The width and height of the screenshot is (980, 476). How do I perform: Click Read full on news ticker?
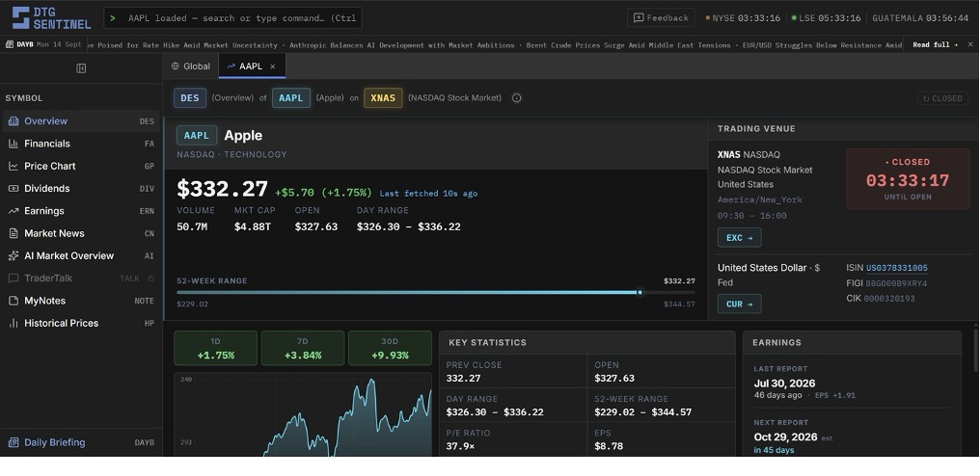[x=936, y=45]
